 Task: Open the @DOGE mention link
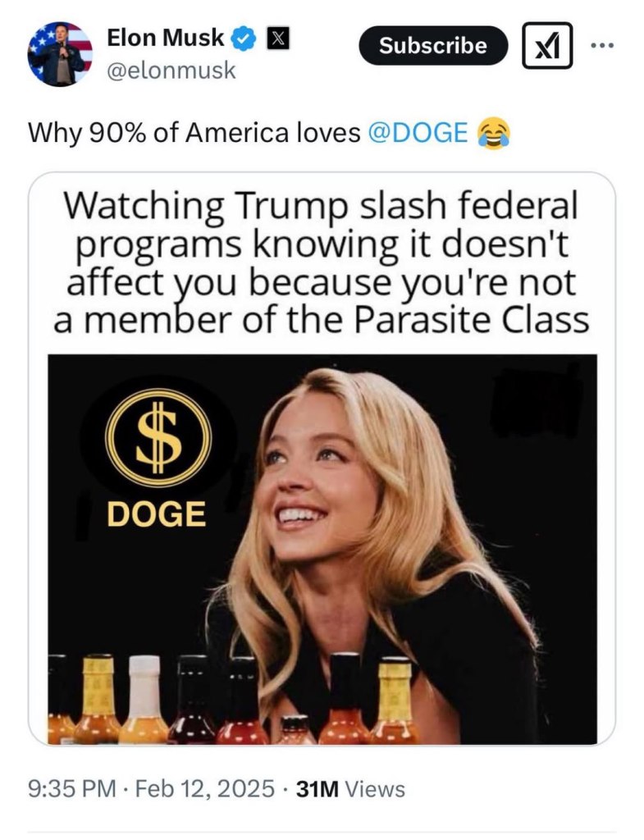(x=418, y=132)
